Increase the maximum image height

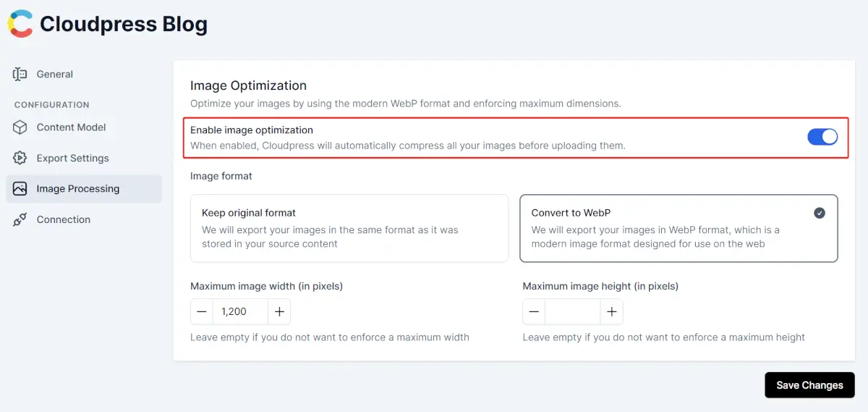click(x=611, y=312)
